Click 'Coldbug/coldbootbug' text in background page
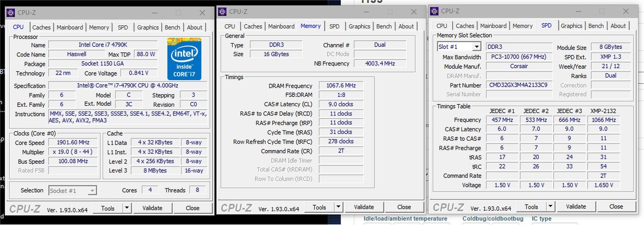644x225 pixels. (493, 219)
